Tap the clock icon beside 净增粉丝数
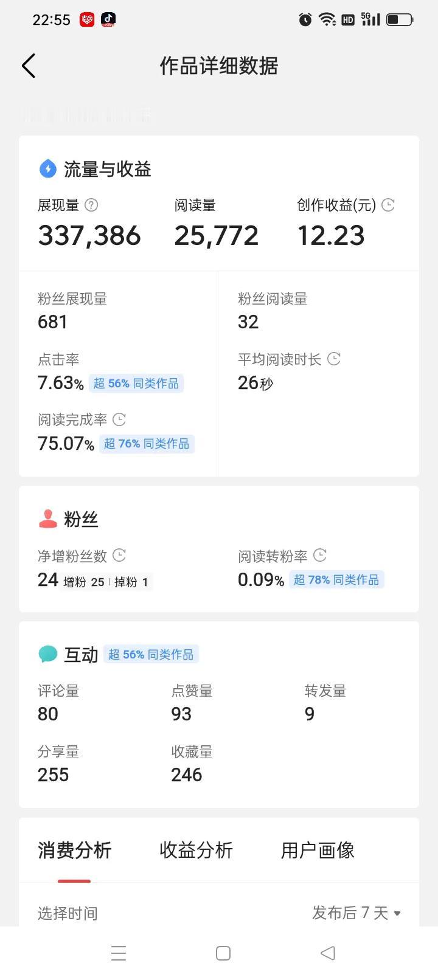The image size is (438, 980). pos(120,555)
